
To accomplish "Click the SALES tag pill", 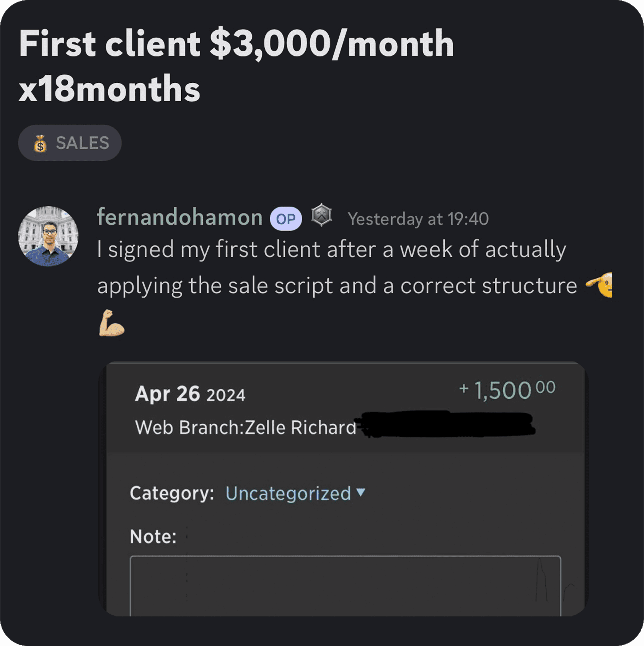I will click(70, 143).
